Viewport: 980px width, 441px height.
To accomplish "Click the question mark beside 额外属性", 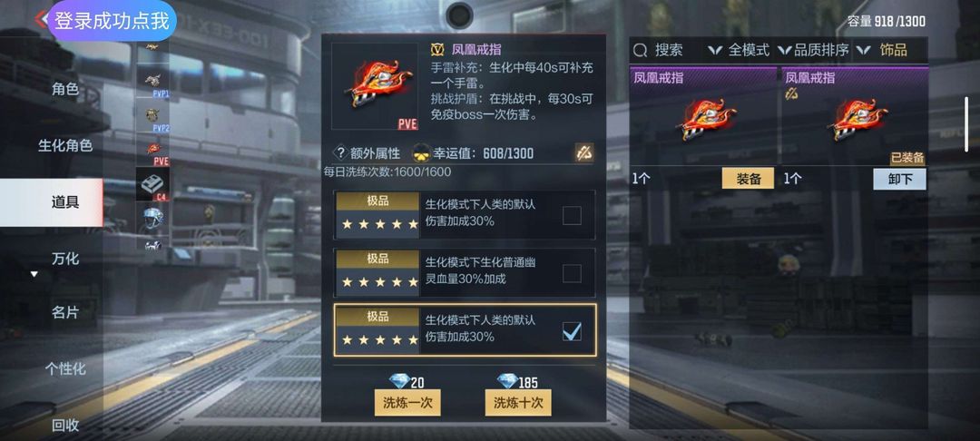I will pos(340,152).
